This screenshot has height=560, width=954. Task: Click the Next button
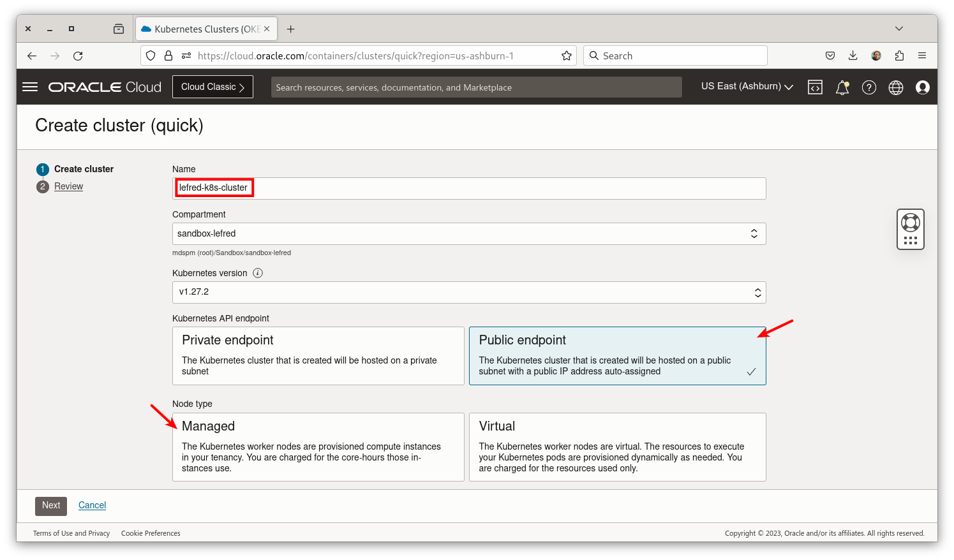point(50,505)
